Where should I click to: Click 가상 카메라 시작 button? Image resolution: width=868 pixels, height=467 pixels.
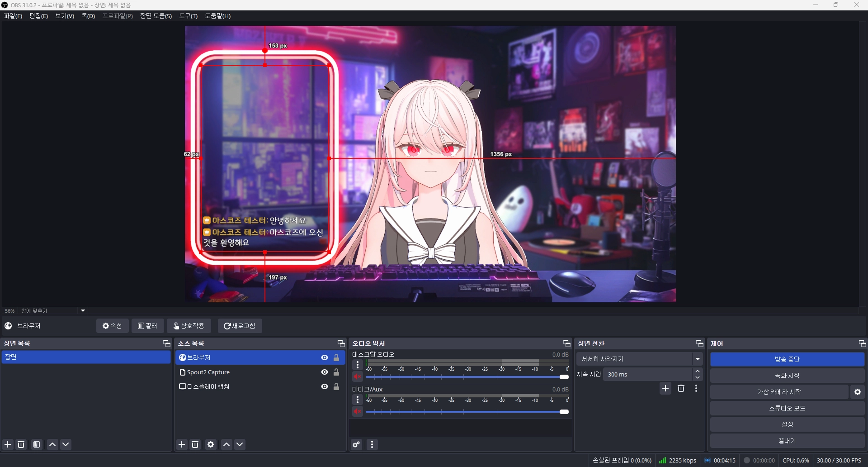pyautogui.click(x=779, y=392)
